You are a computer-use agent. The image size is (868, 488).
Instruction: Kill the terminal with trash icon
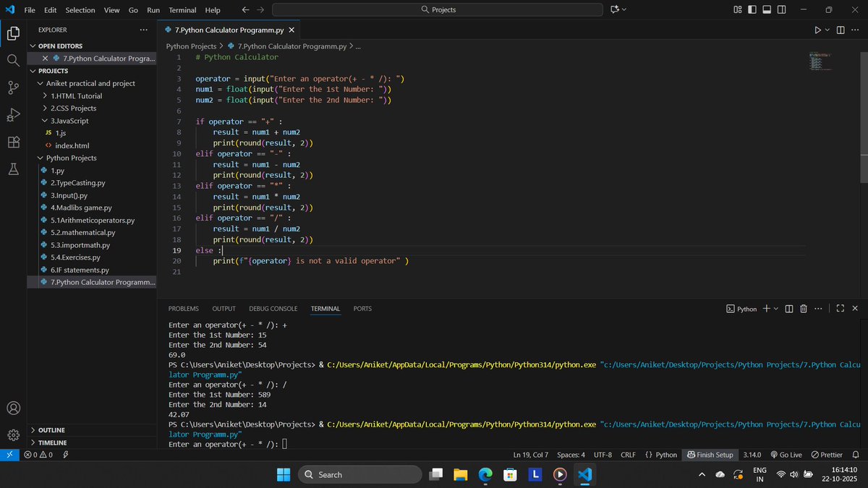[803, 309]
